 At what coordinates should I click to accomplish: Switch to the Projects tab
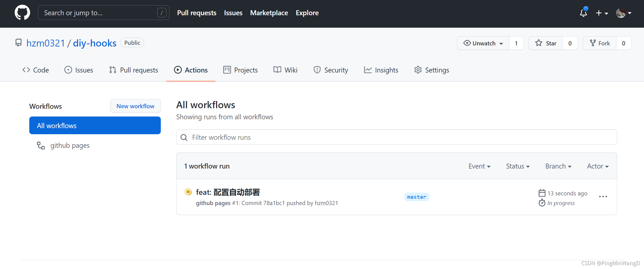(240, 70)
